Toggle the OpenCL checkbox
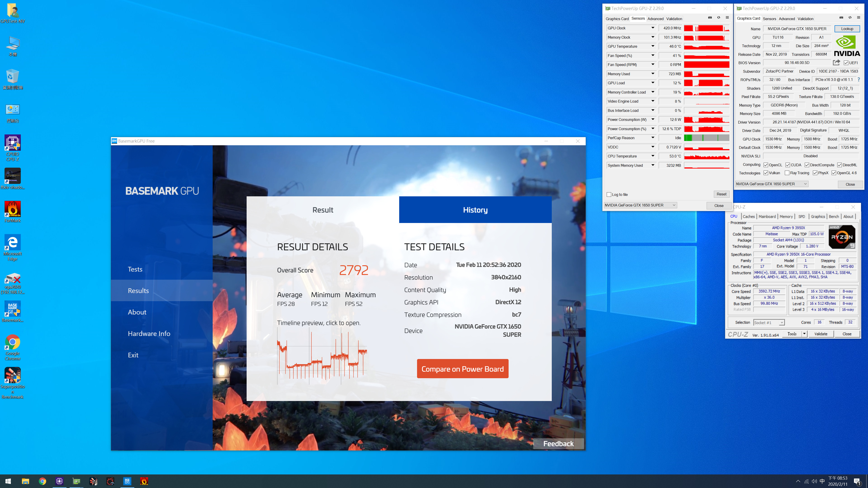868x488 pixels. (766, 165)
